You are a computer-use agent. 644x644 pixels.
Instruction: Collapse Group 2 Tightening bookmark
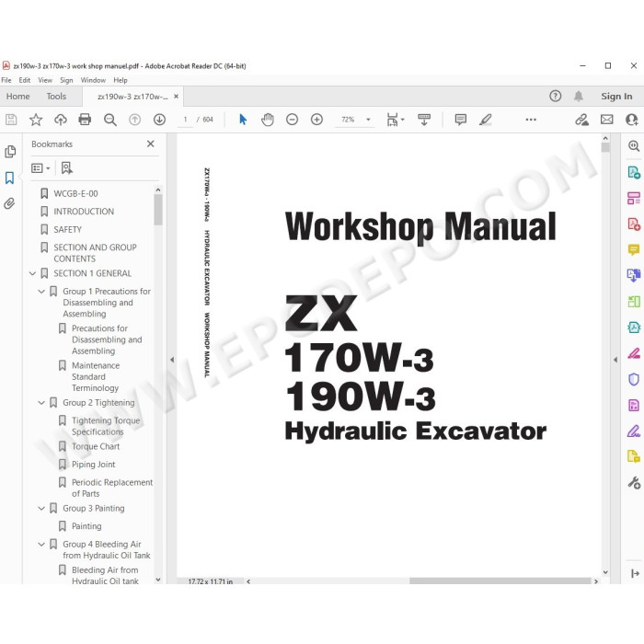click(41, 403)
